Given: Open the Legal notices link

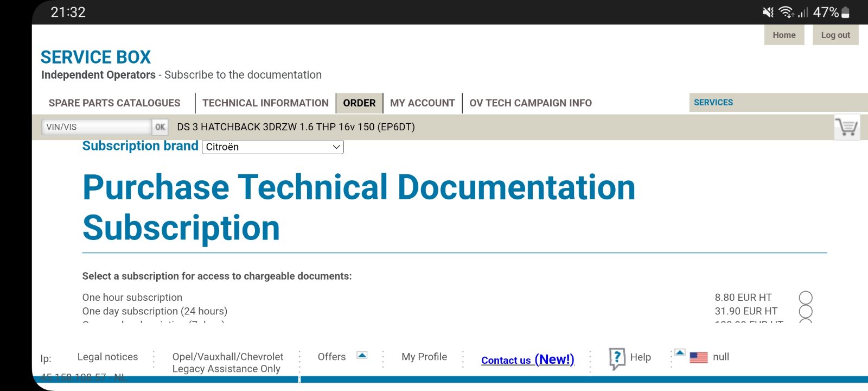Looking at the screenshot, I should (107, 357).
